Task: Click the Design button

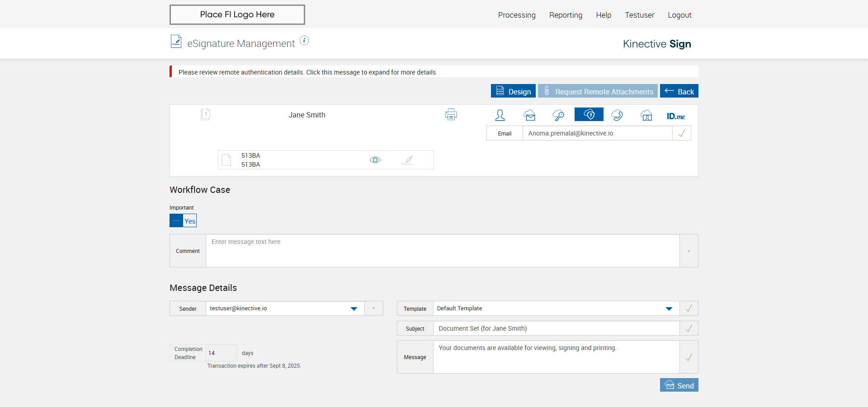Action: click(513, 91)
